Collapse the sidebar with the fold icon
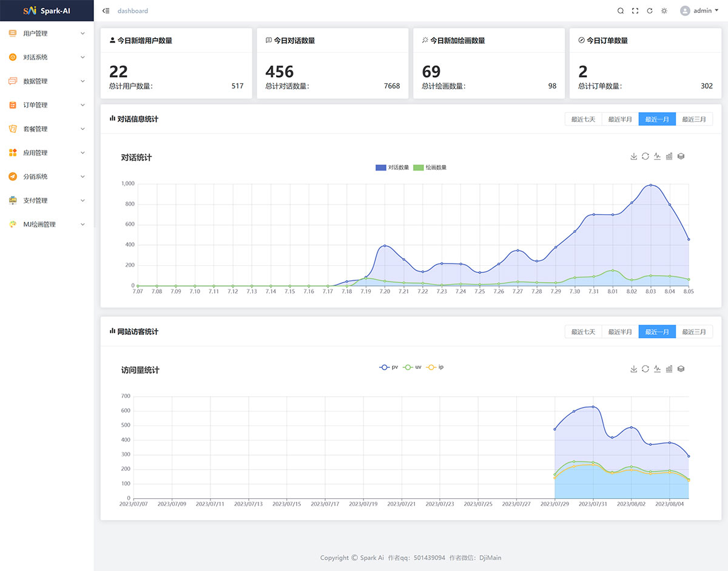The image size is (728, 571). (x=106, y=11)
